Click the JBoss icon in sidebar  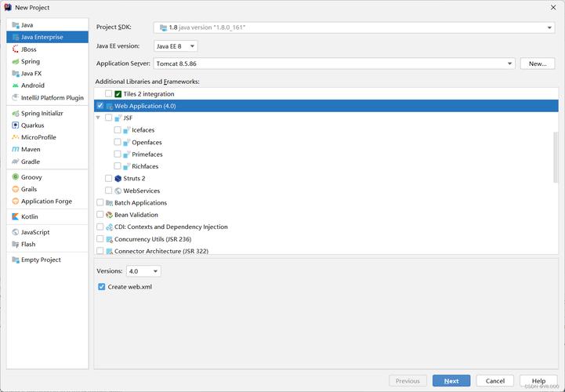[16, 49]
